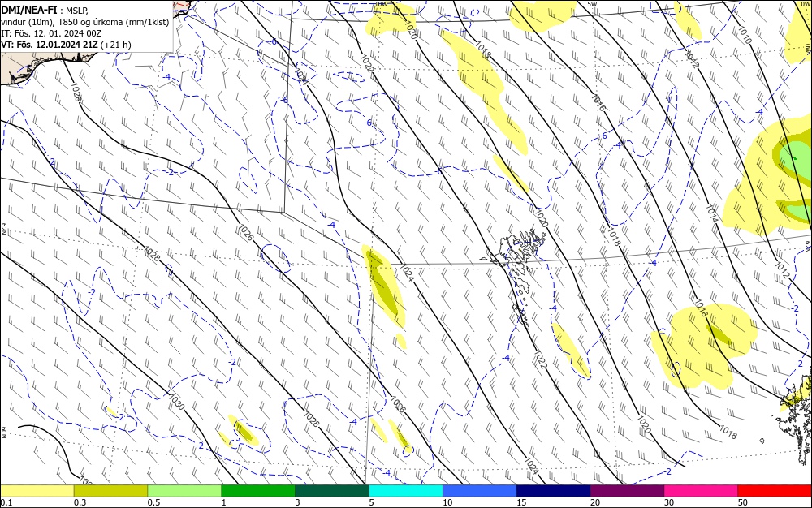
Task: Click the 0.3 legend value label
Action: pos(80,502)
